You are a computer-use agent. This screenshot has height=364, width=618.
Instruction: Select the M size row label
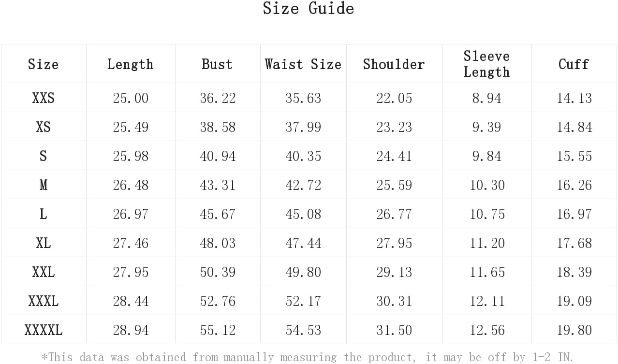pos(44,185)
